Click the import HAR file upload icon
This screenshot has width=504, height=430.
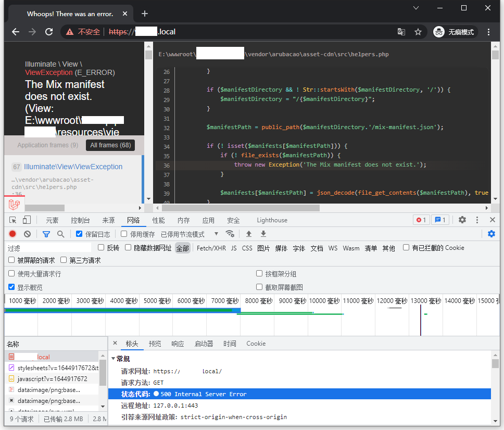(x=249, y=234)
